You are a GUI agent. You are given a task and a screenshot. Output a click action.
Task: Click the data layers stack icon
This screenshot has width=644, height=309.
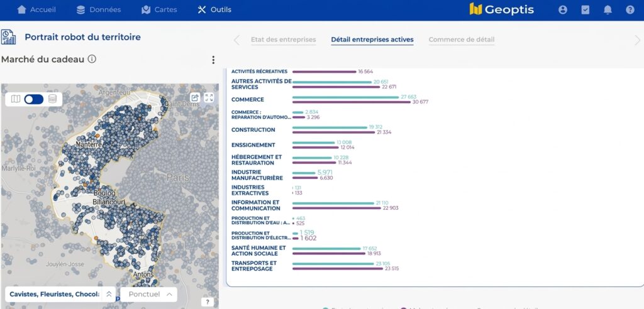(52, 99)
